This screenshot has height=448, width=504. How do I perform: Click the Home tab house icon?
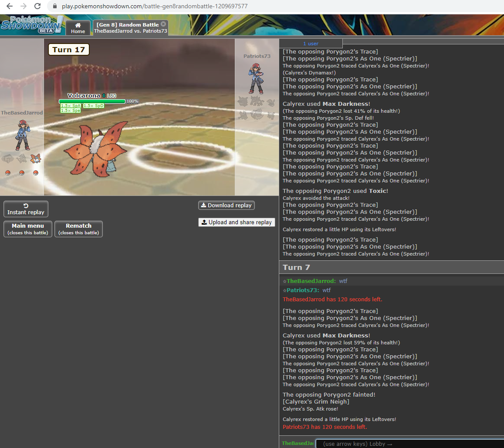point(78,25)
